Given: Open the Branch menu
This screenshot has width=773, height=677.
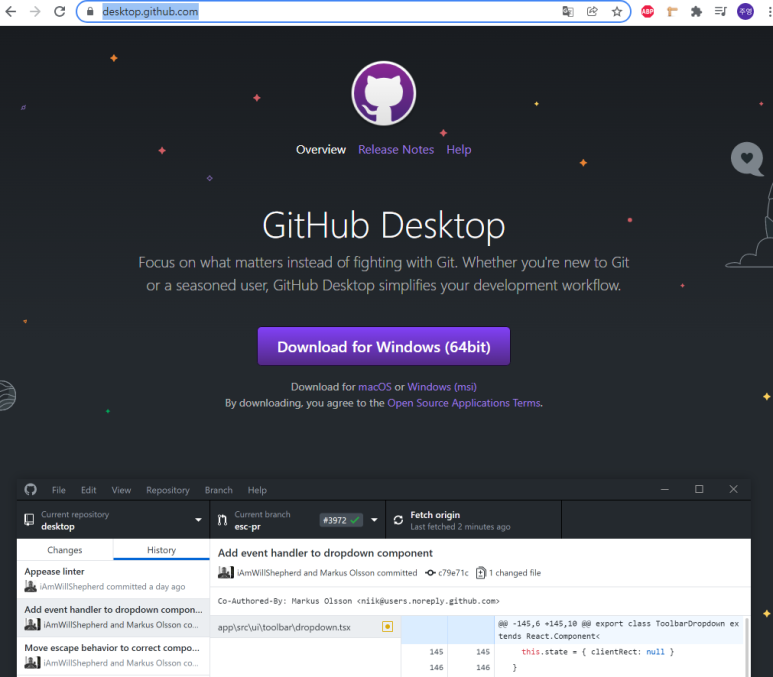Looking at the screenshot, I should pyautogui.click(x=219, y=490).
